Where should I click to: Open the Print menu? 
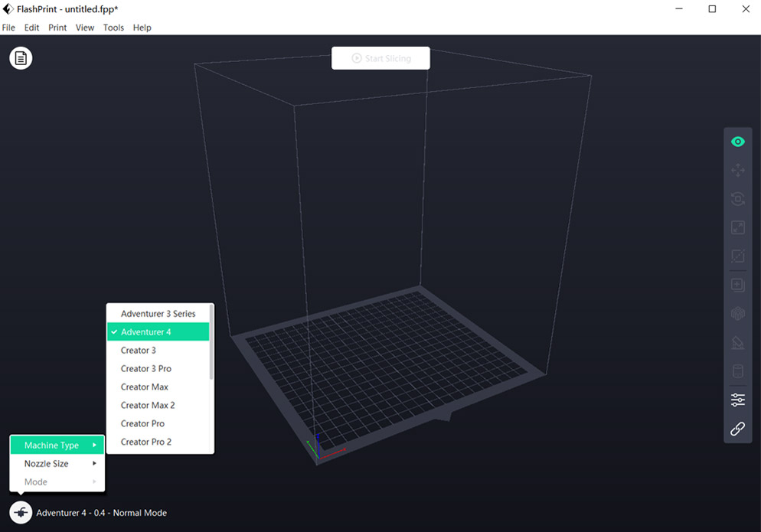click(57, 28)
